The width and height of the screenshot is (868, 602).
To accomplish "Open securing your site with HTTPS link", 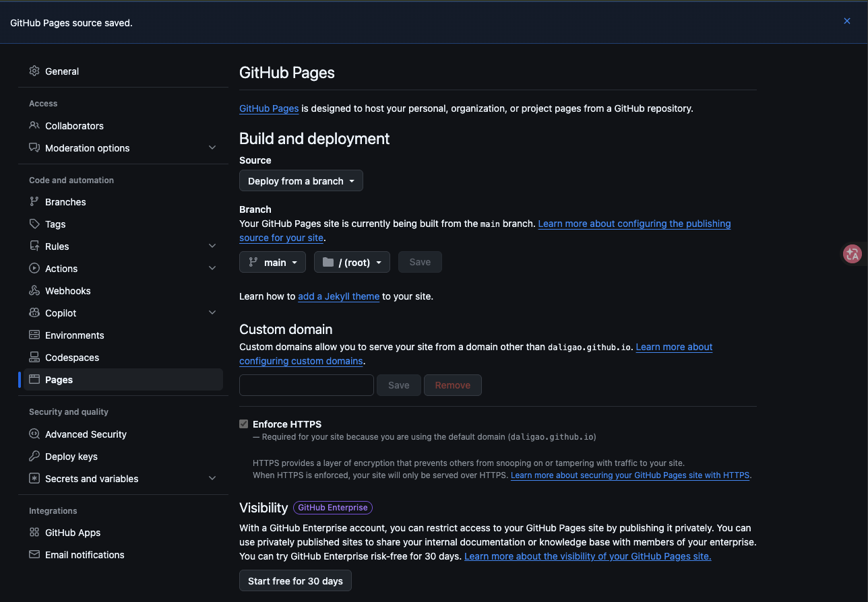I will point(630,475).
